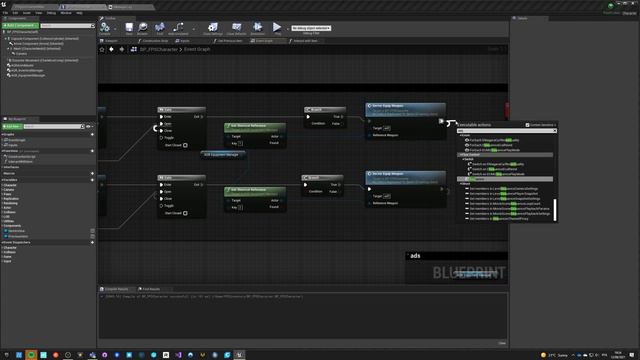Switch to the Find Results tab
640x360 pixels.
coord(150,289)
